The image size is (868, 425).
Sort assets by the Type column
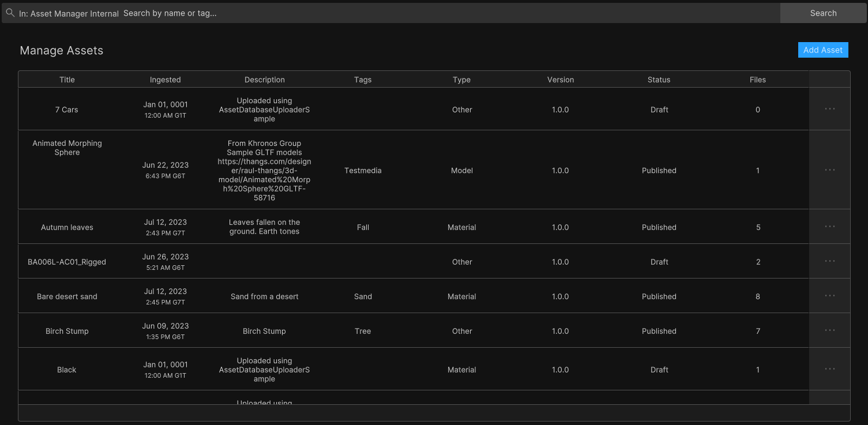click(x=461, y=80)
